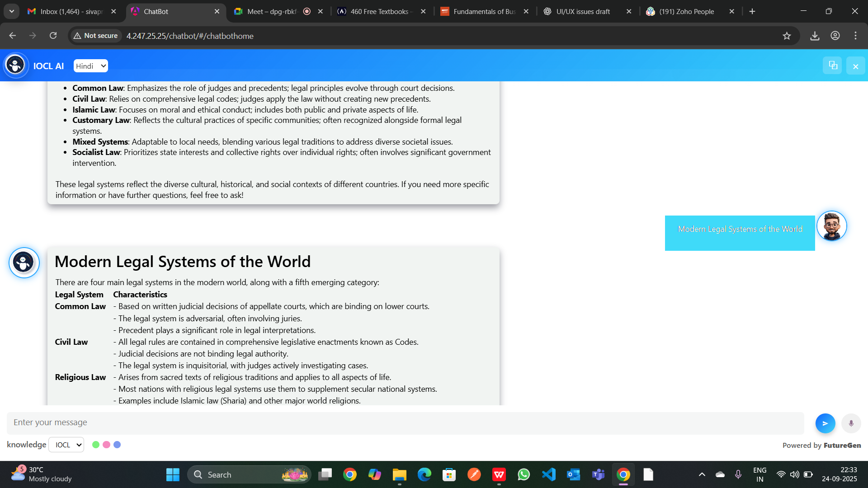Click the user avatar beside sent message
Screen dimensions: 868x488
(831, 226)
